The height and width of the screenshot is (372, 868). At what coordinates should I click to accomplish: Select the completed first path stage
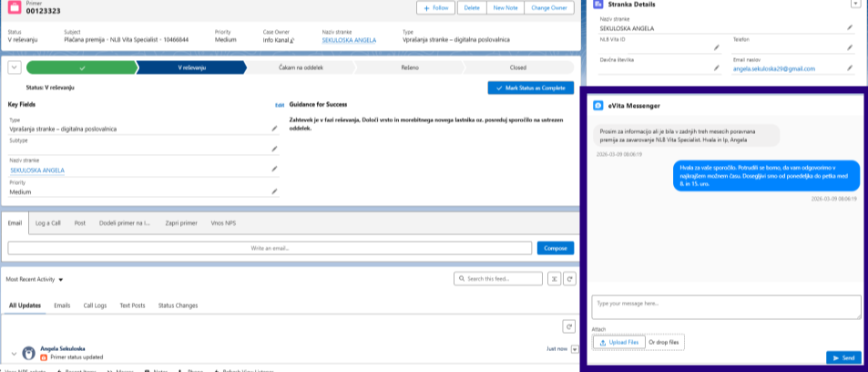(x=81, y=67)
